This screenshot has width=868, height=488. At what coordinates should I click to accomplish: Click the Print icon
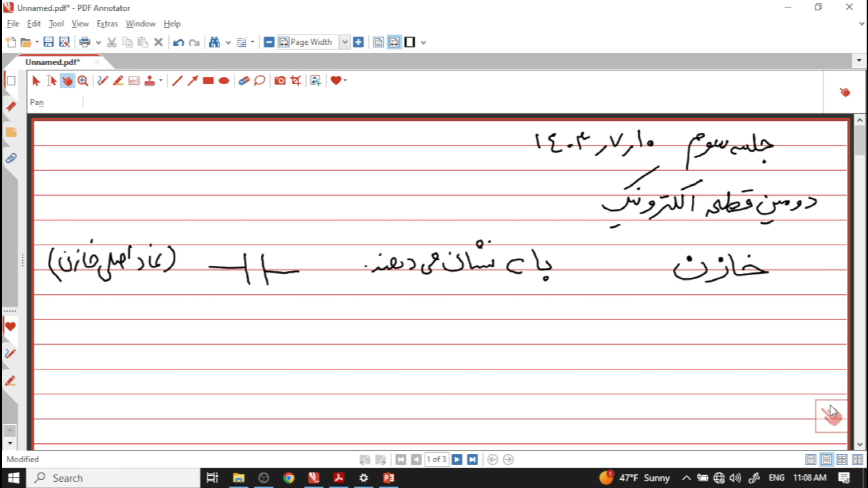(85, 42)
